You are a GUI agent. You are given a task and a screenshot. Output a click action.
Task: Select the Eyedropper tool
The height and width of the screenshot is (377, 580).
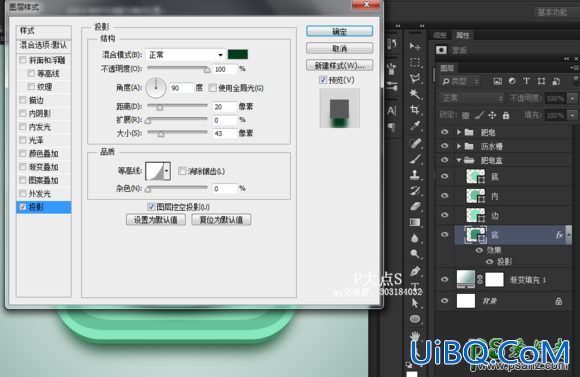tap(415, 126)
